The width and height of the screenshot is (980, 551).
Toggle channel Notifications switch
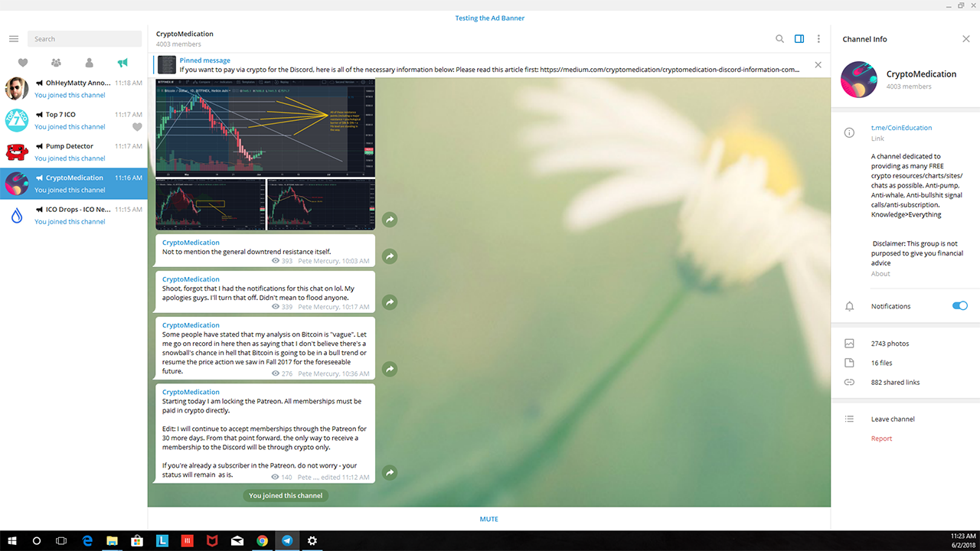(x=960, y=306)
